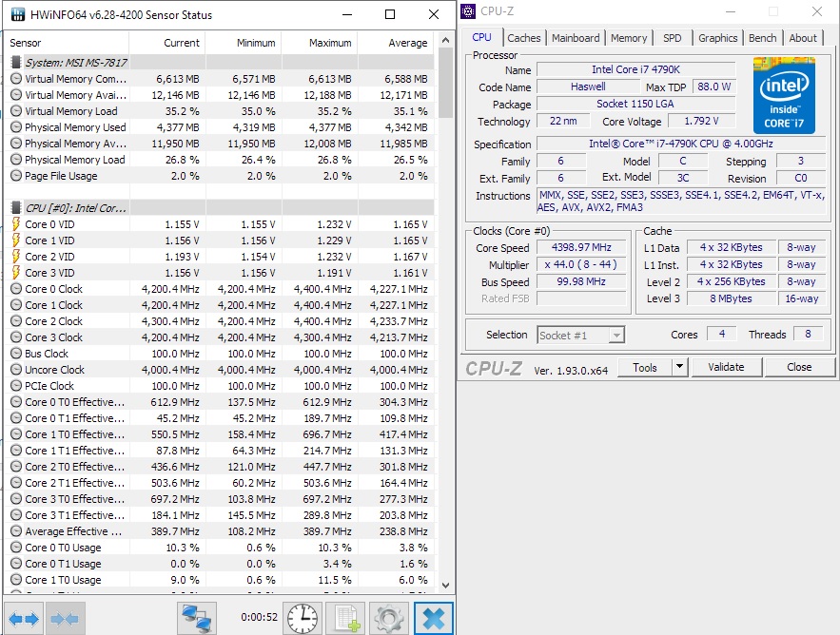
Task: Click the Level 3 8 MBytes field
Action: [731, 298]
